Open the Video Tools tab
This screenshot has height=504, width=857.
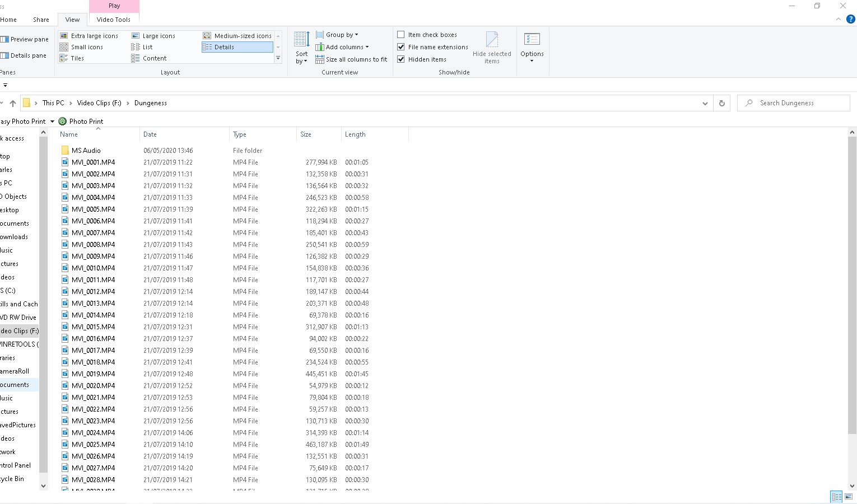click(113, 20)
